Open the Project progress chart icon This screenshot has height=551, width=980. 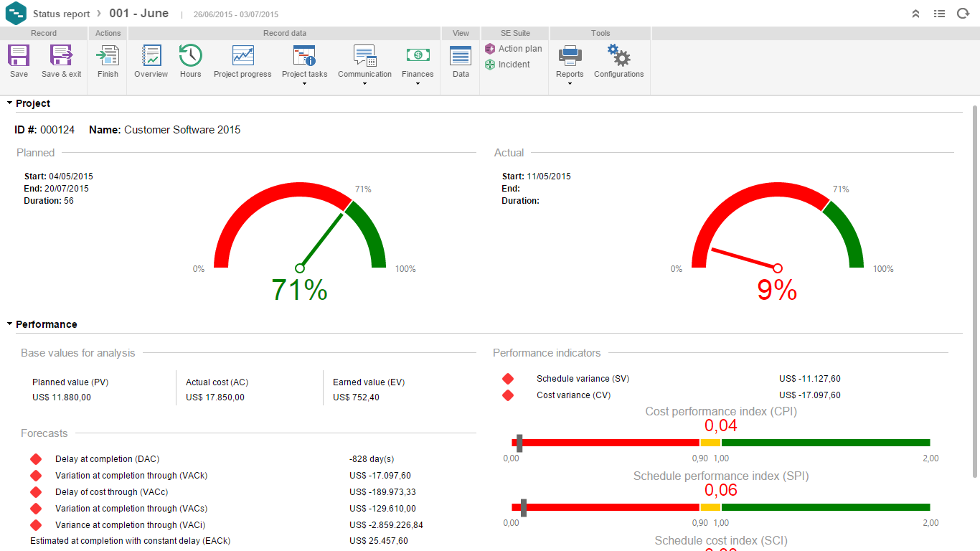[x=242, y=56]
